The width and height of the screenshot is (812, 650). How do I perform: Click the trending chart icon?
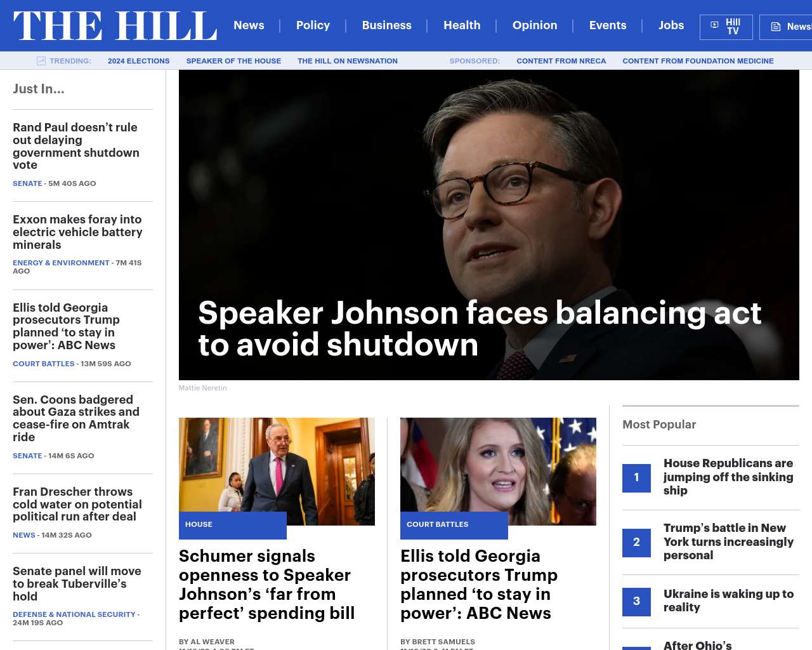(41, 61)
